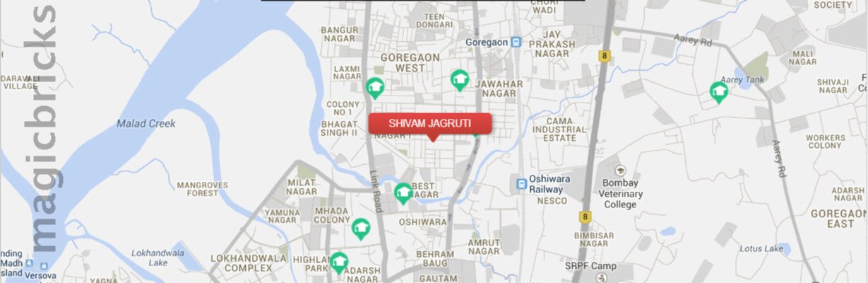
Task: Select the green school marker near Laxmi Nagar
Action: [x=374, y=88]
